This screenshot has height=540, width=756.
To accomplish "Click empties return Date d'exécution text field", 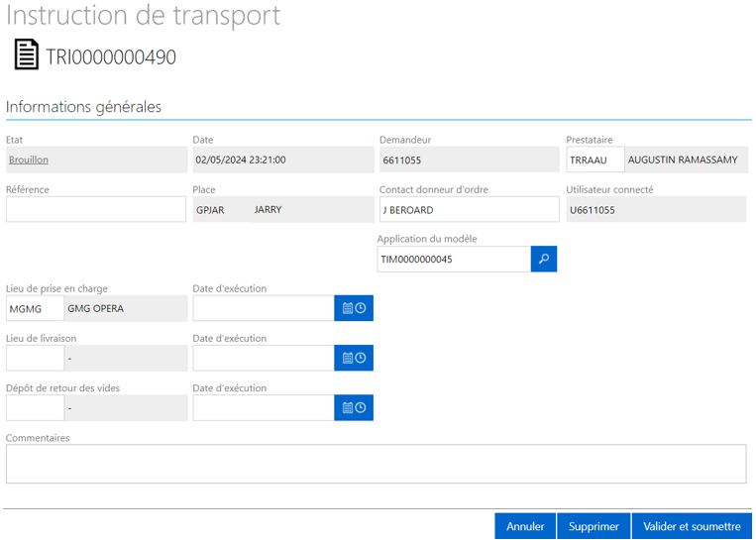I will pyautogui.click(x=264, y=408).
